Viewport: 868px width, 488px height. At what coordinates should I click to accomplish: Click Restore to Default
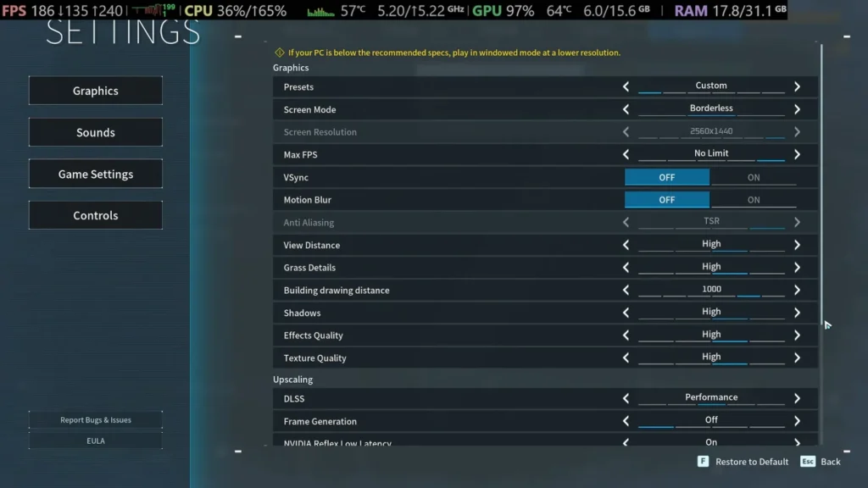[752, 462]
